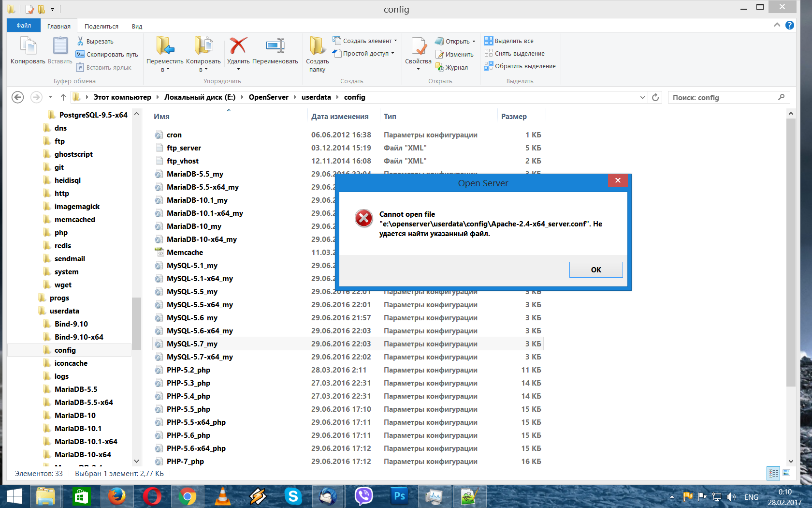
Task: Open Firefox from the taskbar
Action: pos(116,496)
